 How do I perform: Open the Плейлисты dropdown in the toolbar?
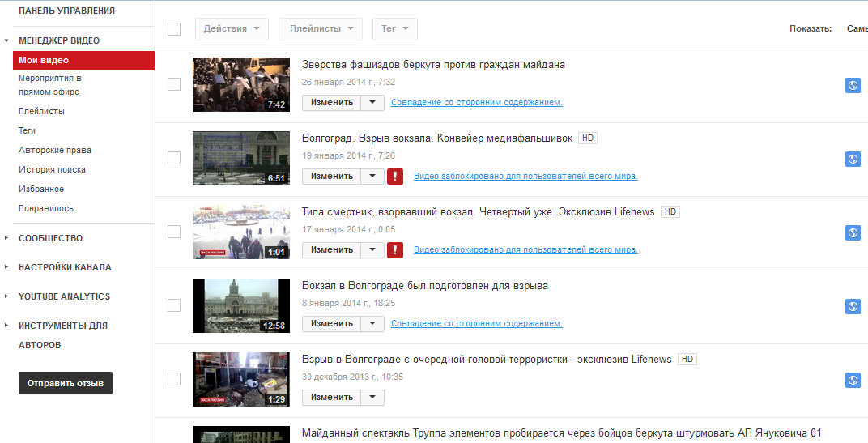point(321,29)
